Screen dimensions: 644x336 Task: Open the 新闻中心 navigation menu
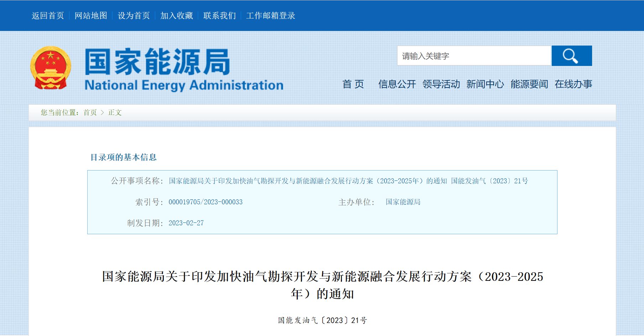click(x=485, y=84)
